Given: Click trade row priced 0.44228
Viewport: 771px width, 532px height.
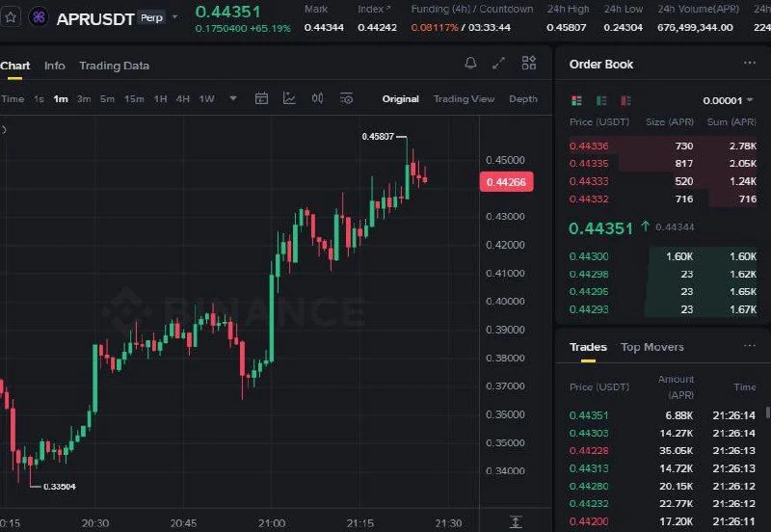Looking at the screenshot, I should pyautogui.click(x=662, y=451).
